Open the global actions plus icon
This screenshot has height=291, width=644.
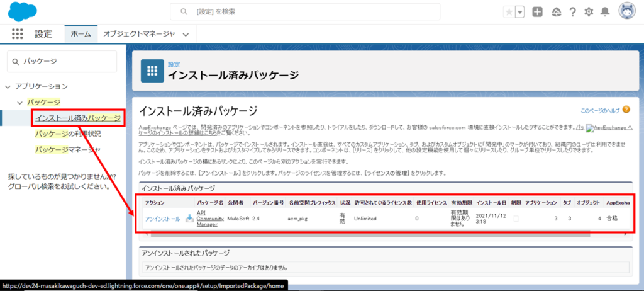click(537, 12)
